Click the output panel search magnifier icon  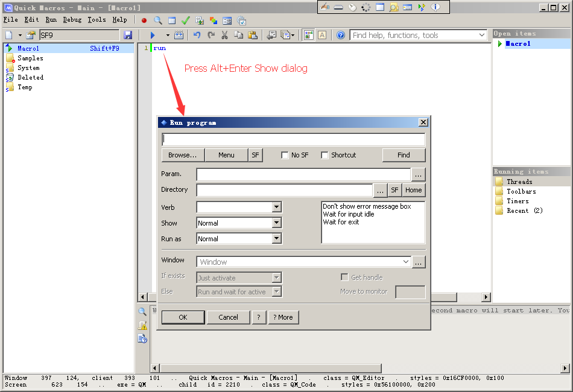(142, 312)
